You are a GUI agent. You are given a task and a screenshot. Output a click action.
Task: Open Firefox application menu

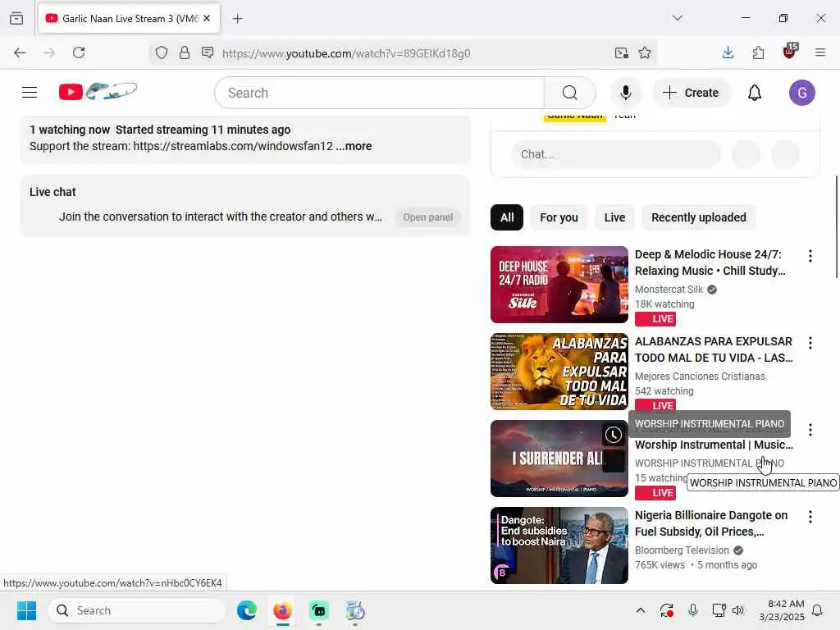click(x=819, y=52)
